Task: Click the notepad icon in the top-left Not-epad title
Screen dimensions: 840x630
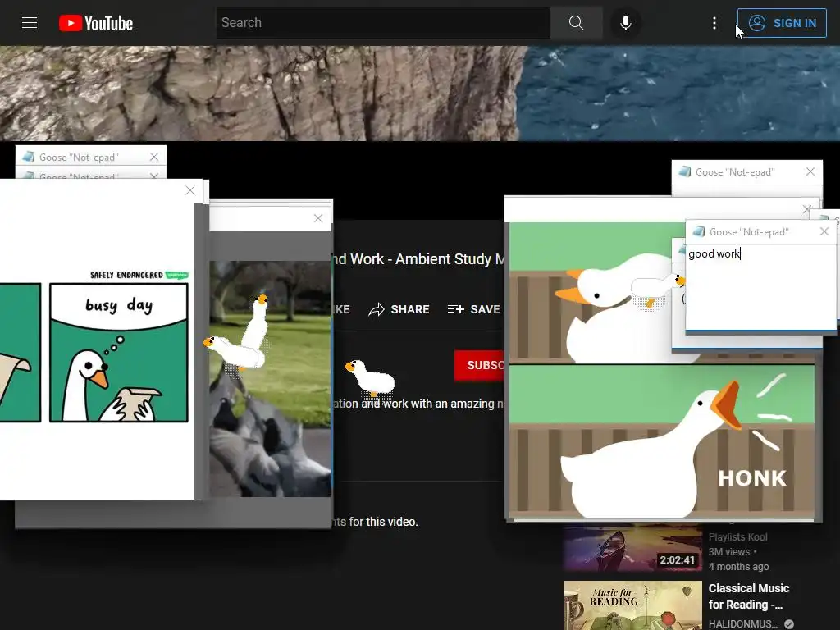Action: pos(29,157)
